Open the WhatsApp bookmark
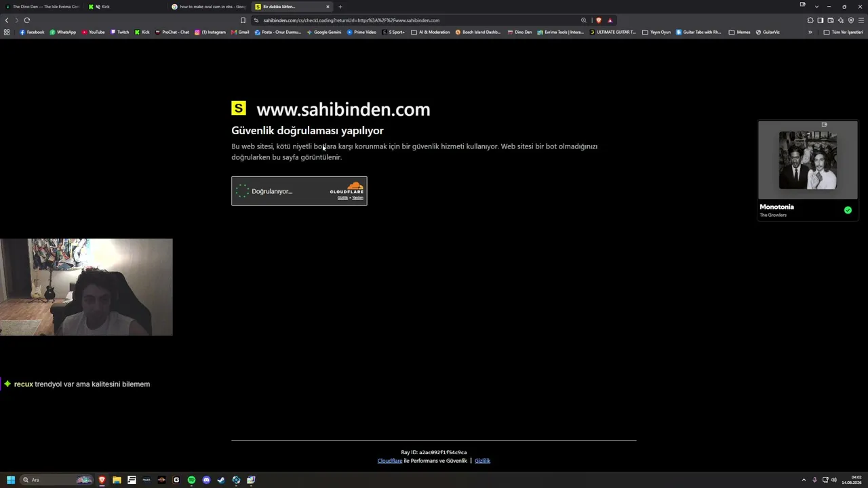The image size is (868, 488). (63, 32)
